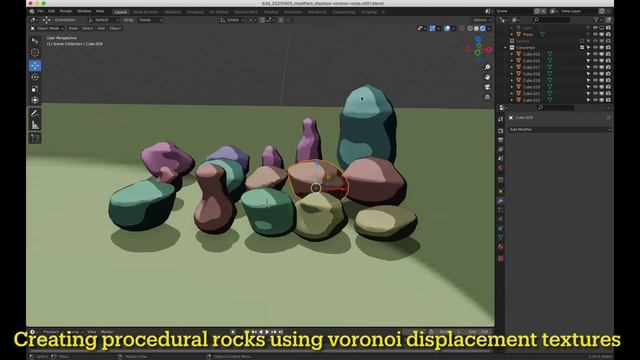Screen dimensions: 640x360
Task: Click the pan view hand icon
Action: [x=487, y=77]
